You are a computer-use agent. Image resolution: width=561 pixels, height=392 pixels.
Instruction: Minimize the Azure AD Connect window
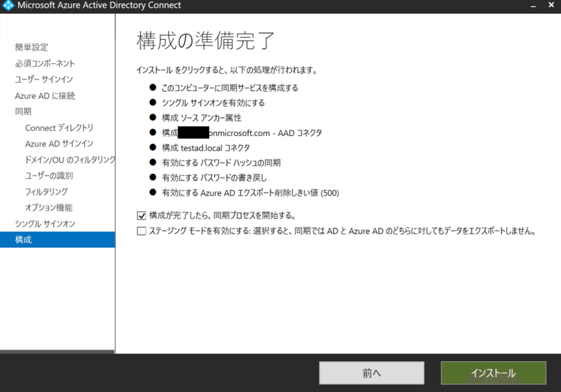[533, 6]
